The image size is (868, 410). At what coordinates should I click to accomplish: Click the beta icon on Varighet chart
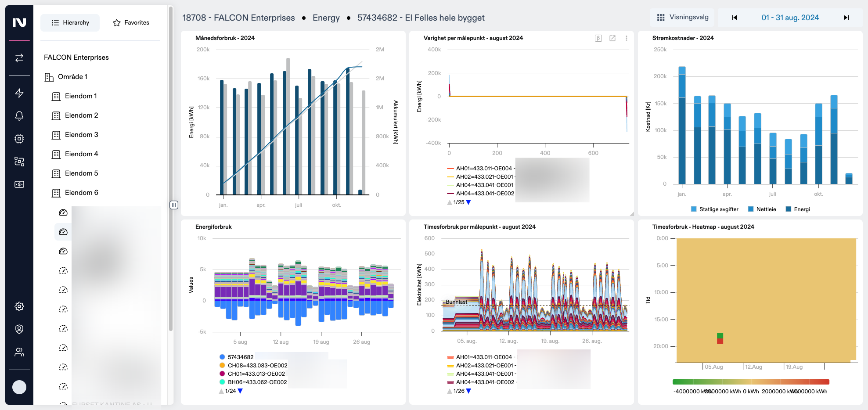[598, 38]
